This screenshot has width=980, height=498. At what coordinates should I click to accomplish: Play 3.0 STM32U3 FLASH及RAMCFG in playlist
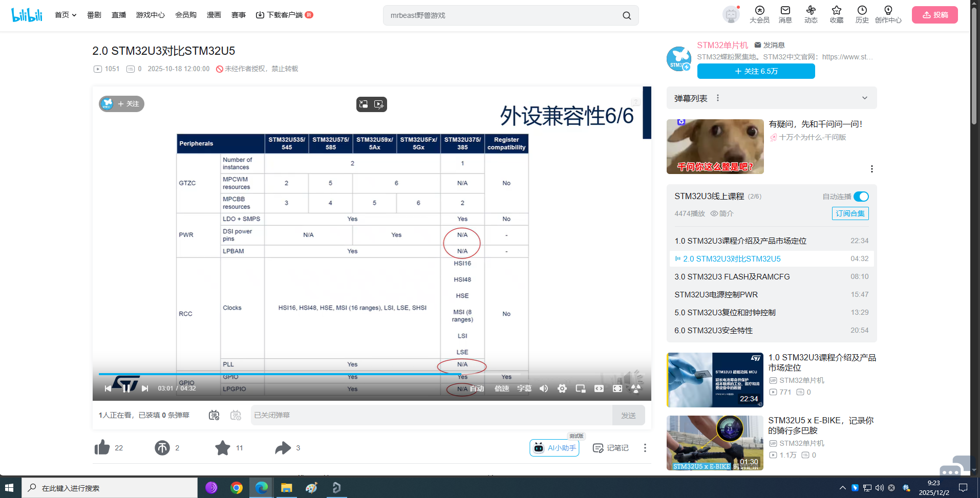tap(772, 276)
